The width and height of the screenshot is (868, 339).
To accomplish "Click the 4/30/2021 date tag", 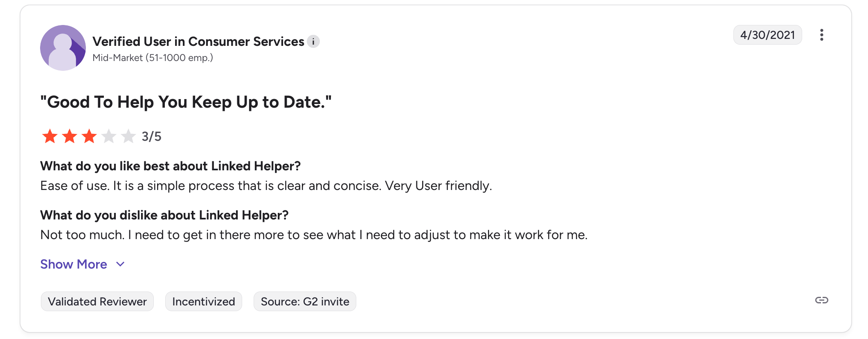I will pyautogui.click(x=767, y=35).
